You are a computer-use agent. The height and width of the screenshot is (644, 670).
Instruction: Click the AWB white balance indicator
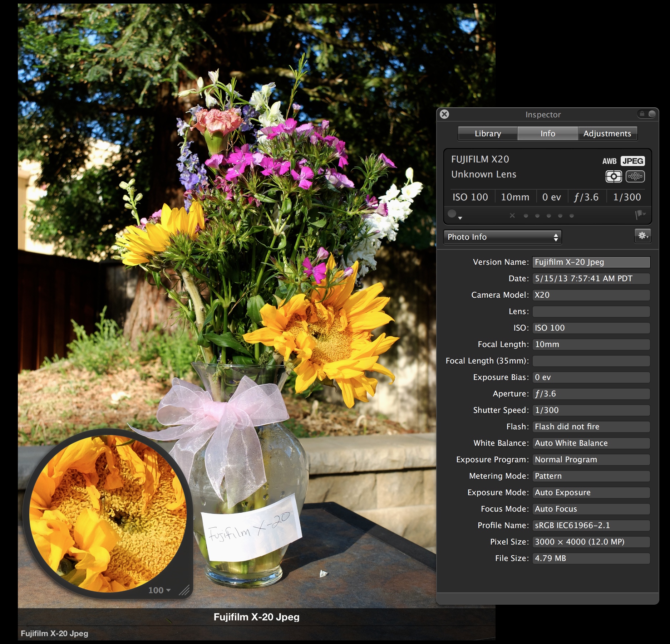[x=609, y=161]
